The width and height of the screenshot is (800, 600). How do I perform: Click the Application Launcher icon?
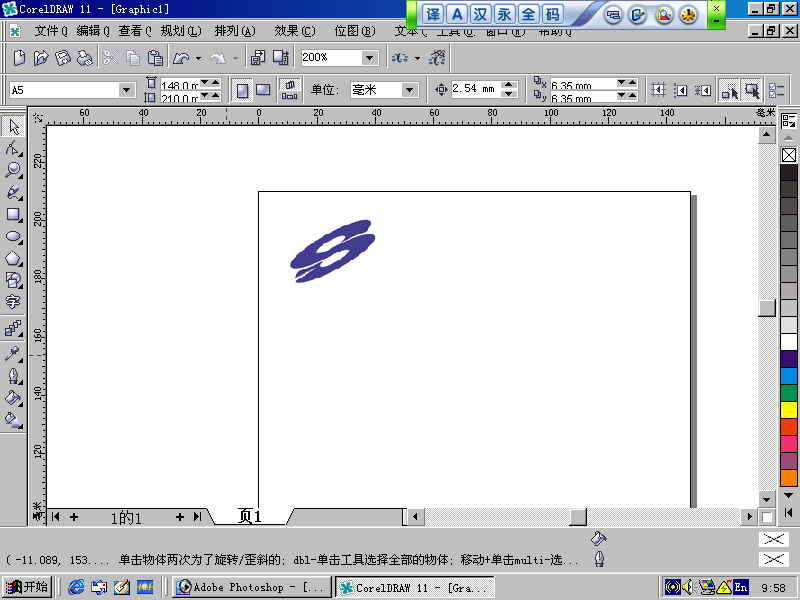point(399,58)
